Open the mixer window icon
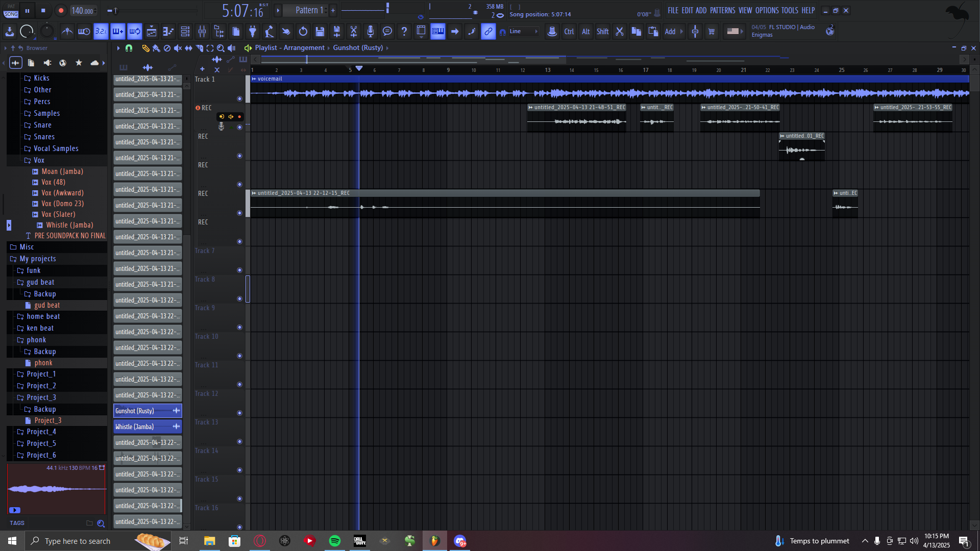 (x=202, y=32)
